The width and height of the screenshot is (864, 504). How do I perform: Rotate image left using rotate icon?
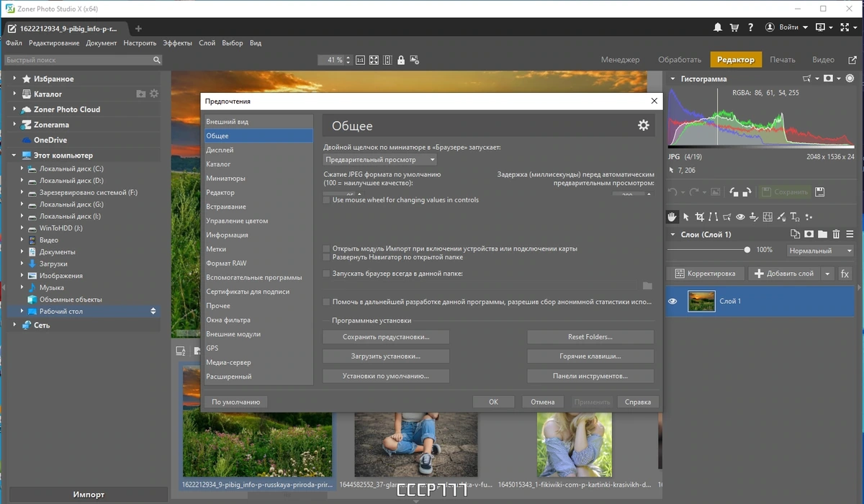click(733, 192)
